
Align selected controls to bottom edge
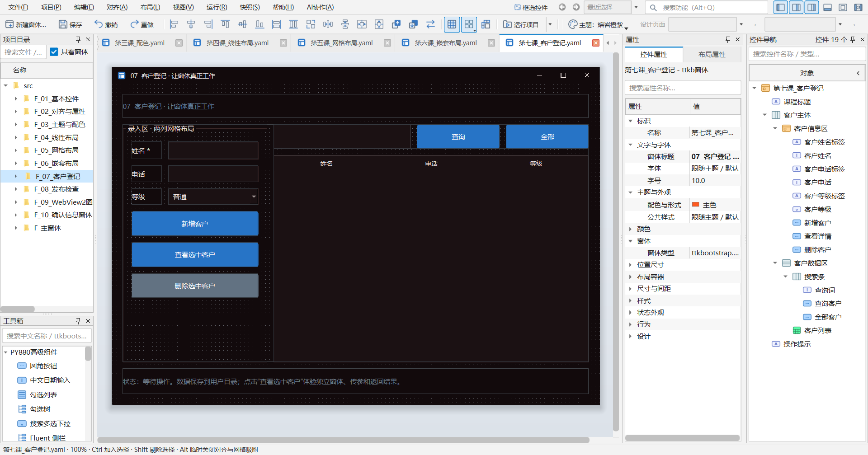coord(259,24)
